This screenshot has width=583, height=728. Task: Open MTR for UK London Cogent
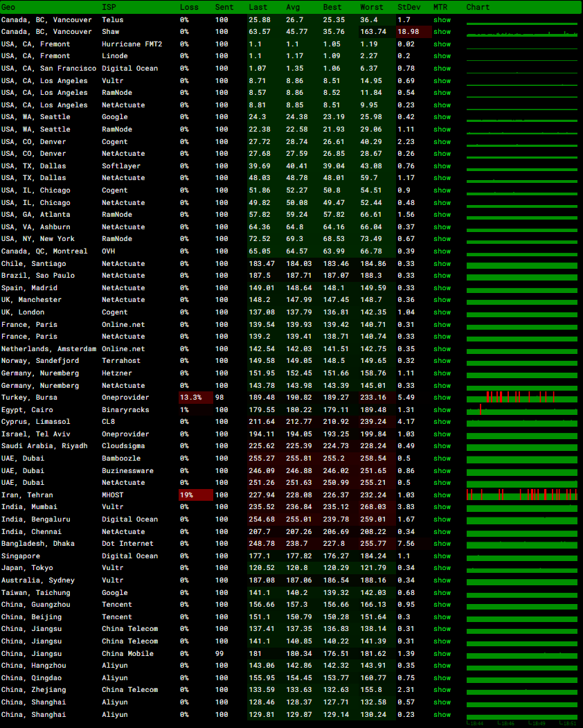442,312
